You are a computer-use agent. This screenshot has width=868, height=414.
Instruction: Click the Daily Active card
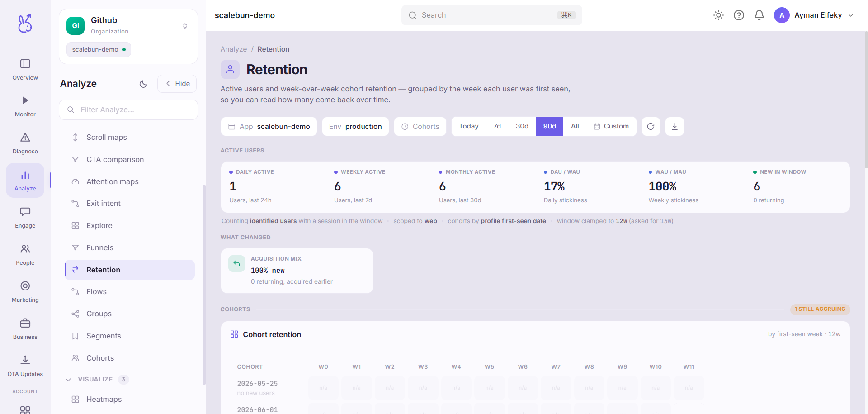(x=273, y=187)
